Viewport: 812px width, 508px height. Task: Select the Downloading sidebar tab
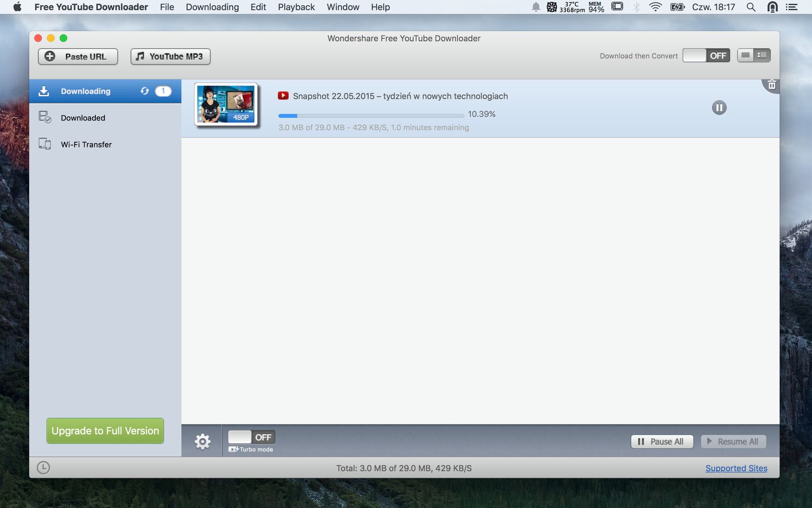pyautogui.click(x=105, y=91)
